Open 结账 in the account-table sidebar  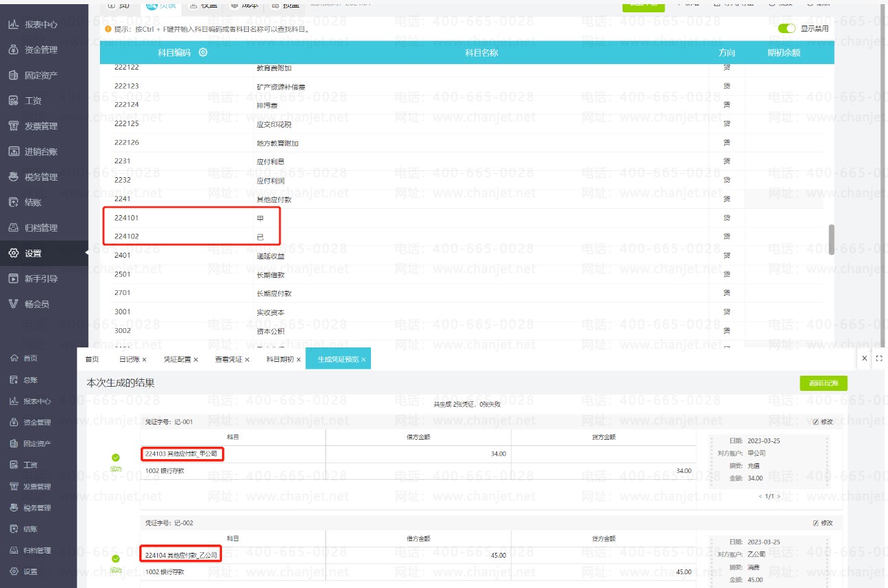coord(33,203)
